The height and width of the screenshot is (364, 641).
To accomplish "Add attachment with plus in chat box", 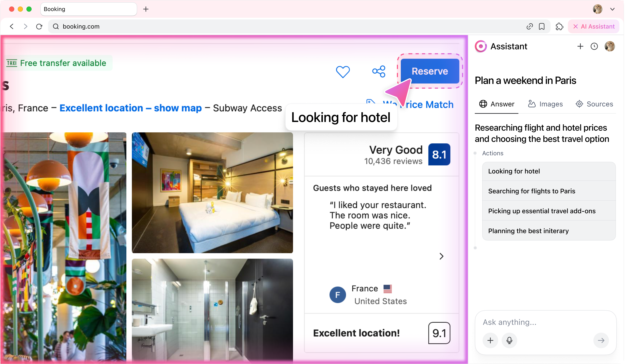I will (x=490, y=340).
